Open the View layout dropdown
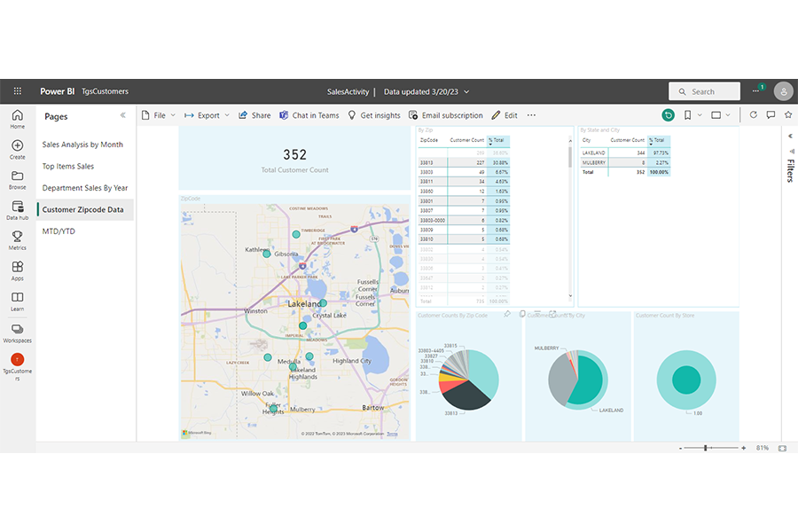The width and height of the screenshot is (798, 532). tap(720, 115)
